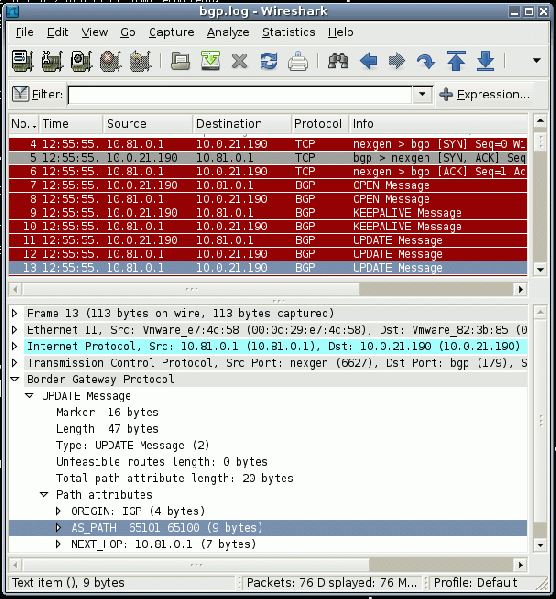Go to a specific packet icon
This screenshot has width=556, height=599.
(x=426, y=61)
